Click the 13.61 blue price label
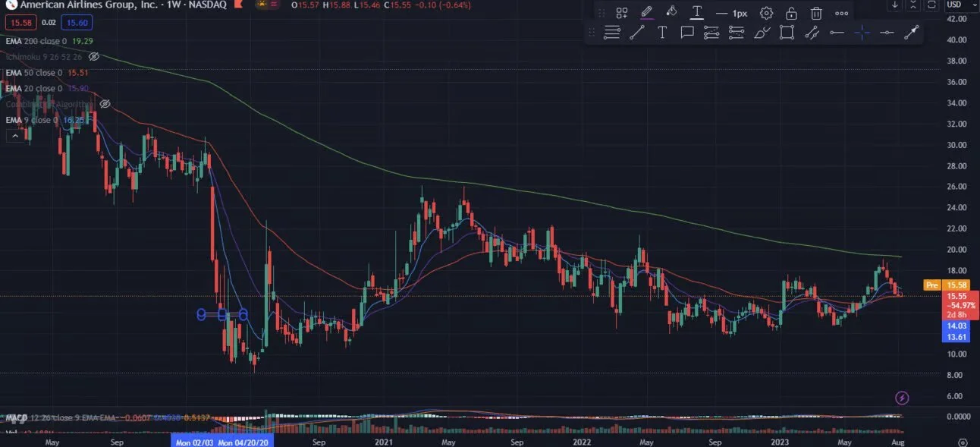This screenshot has width=980, height=447. 955,335
